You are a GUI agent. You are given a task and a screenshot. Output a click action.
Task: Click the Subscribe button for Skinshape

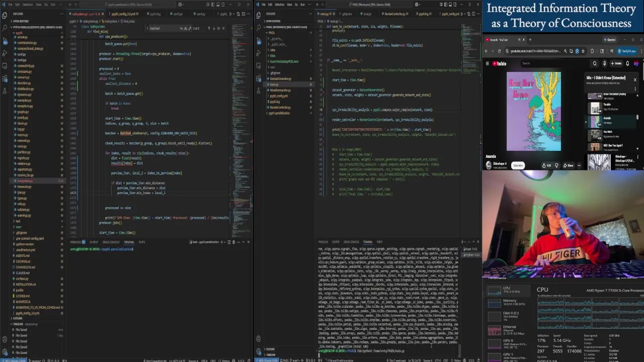point(518,165)
